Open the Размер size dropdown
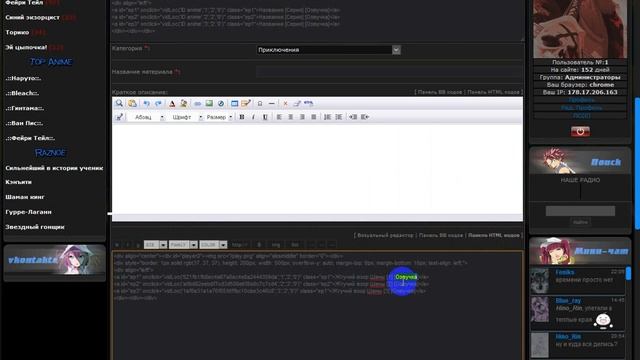Screen dimensions: 640x360 (x=219, y=117)
